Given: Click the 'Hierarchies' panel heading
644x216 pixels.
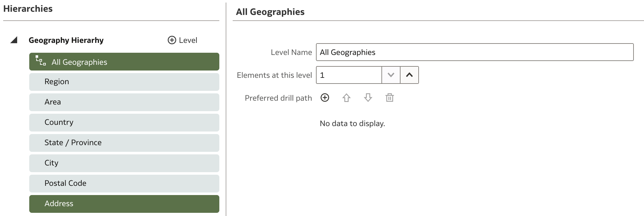Looking at the screenshot, I should 28,9.
